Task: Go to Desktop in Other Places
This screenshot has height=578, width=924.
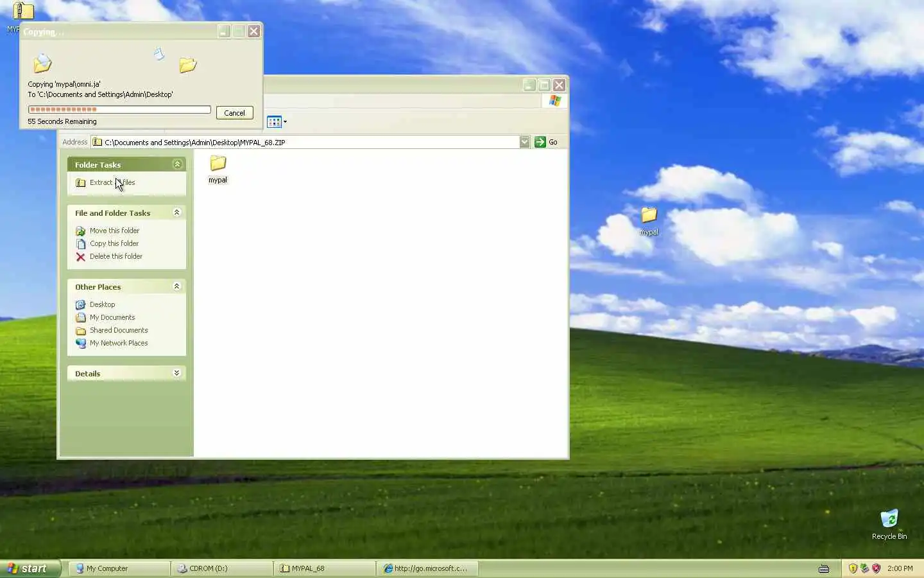Action: point(103,304)
